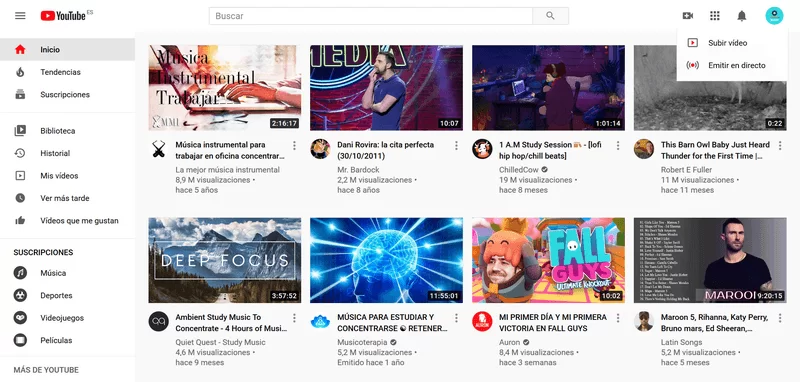Click the magnifying glass search button
The image size is (800, 382).
click(550, 16)
